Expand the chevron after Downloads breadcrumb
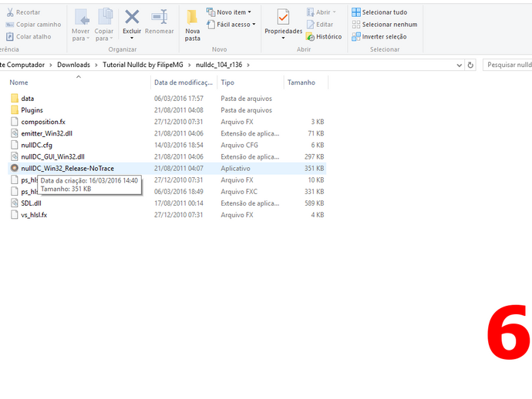532x399 pixels. coord(96,65)
